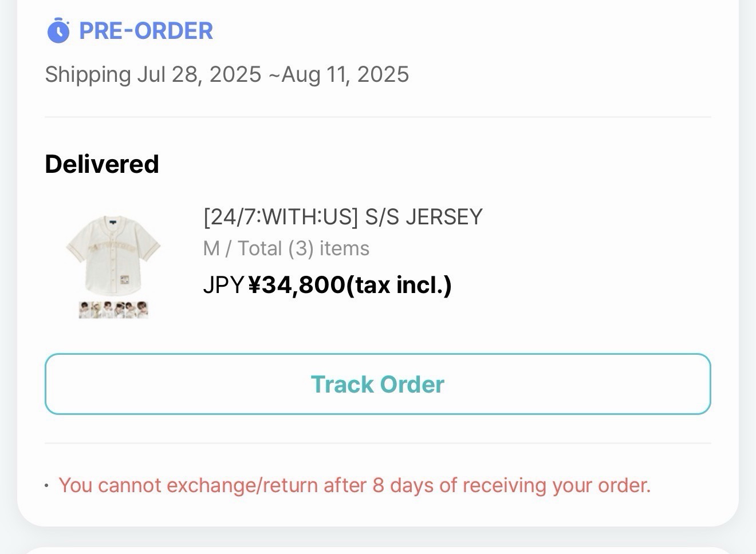Image resolution: width=756 pixels, height=554 pixels.
Task: Select the Delivered status heading
Action: click(x=102, y=164)
